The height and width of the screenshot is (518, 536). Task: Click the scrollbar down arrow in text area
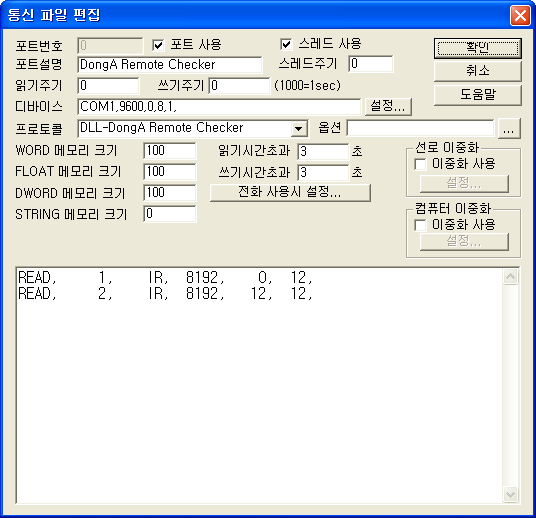tap(510, 494)
